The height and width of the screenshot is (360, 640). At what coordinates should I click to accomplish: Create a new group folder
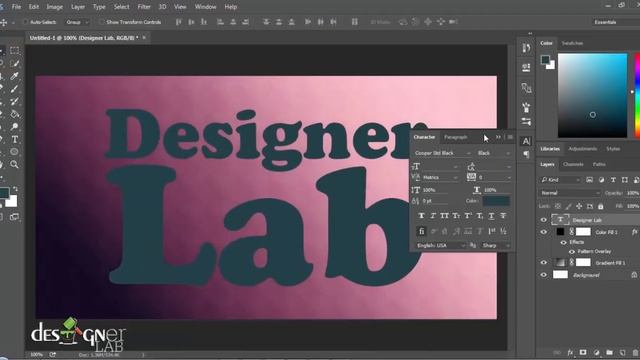pyautogui.click(x=609, y=352)
